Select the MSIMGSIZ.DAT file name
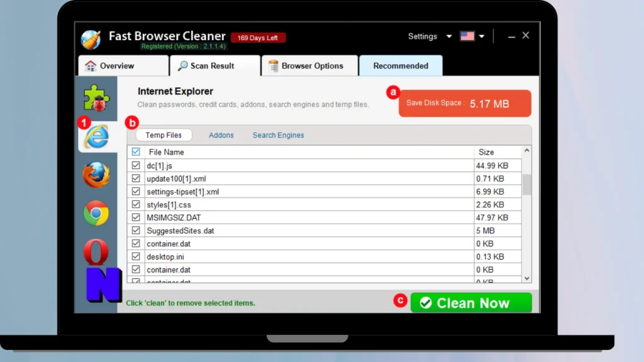 (x=174, y=217)
